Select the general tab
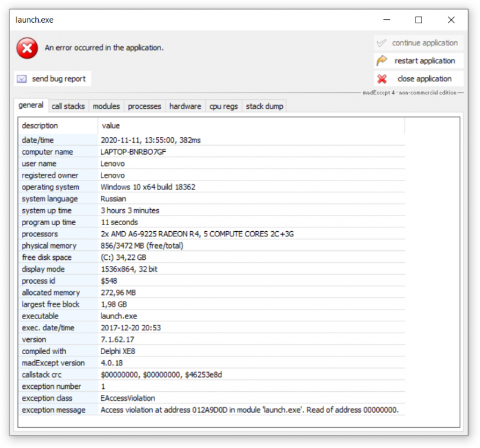The width and height of the screenshot is (480, 448). (x=31, y=106)
